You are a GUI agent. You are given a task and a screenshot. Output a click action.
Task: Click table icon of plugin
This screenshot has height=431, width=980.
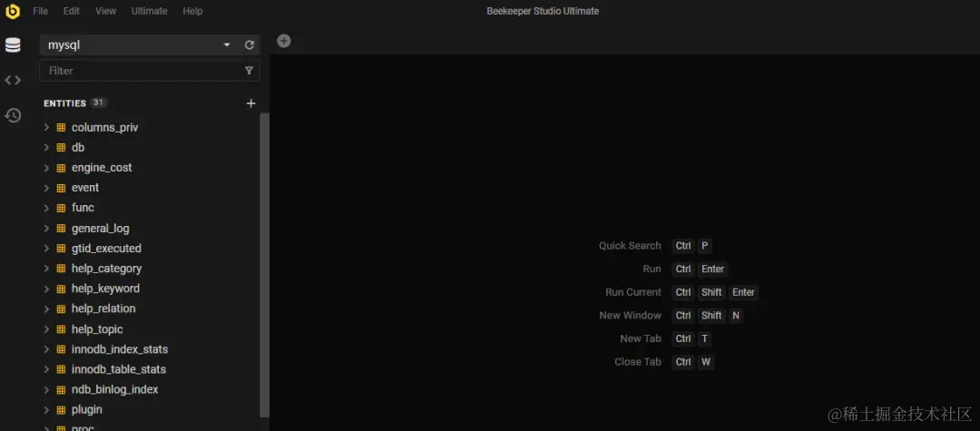tap(61, 410)
